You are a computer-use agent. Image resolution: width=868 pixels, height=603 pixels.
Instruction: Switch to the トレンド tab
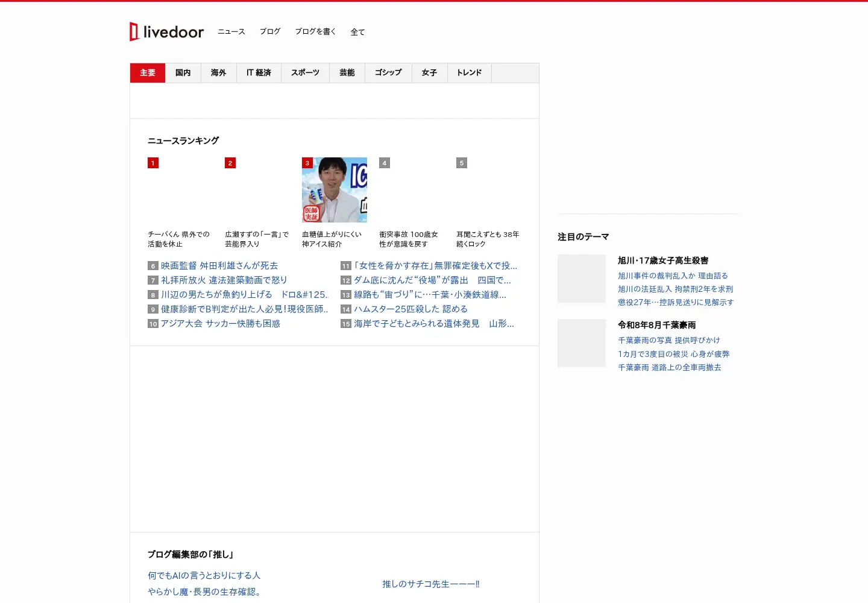(470, 73)
